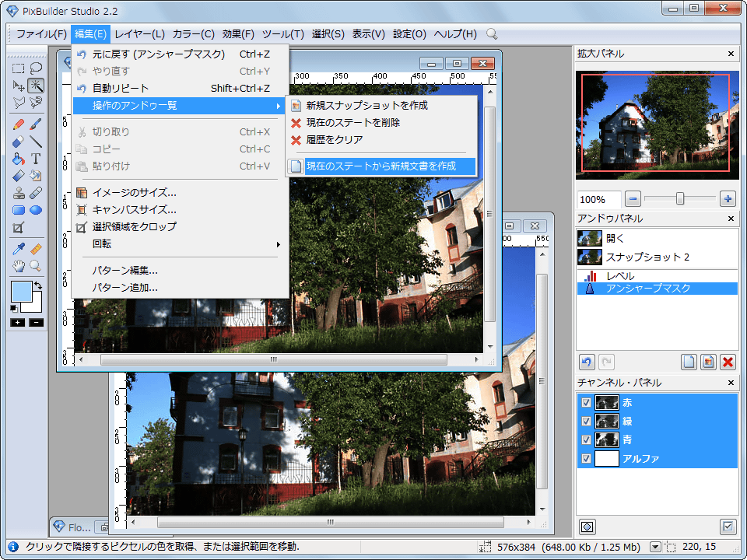Click キャンバスサイズ... menu entry
The width and height of the screenshot is (747, 560).
(134, 209)
